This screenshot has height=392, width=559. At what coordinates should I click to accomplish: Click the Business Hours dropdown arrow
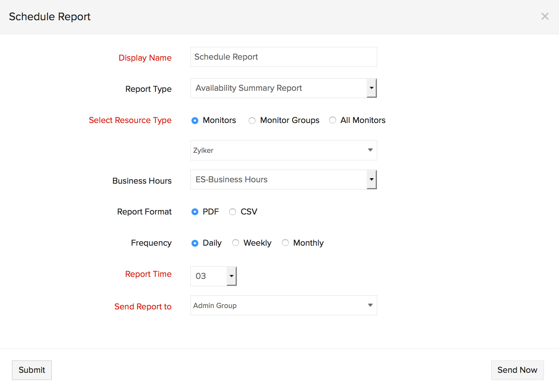[372, 180]
